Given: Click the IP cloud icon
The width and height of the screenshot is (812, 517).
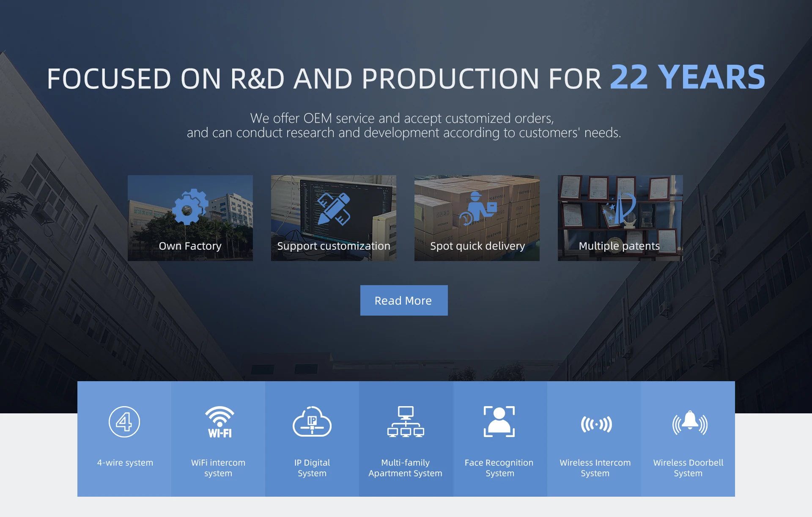Looking at the screenshot, I should click(312, 422).
